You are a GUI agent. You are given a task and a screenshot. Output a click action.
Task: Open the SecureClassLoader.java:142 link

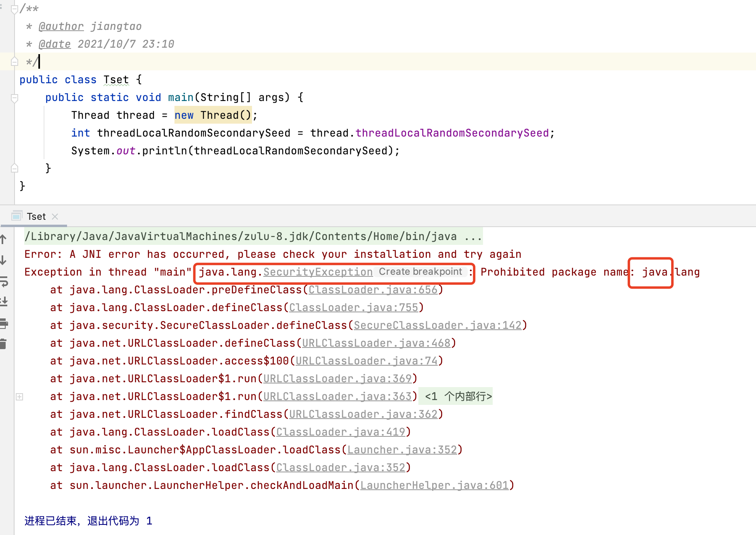coord(437,325)
